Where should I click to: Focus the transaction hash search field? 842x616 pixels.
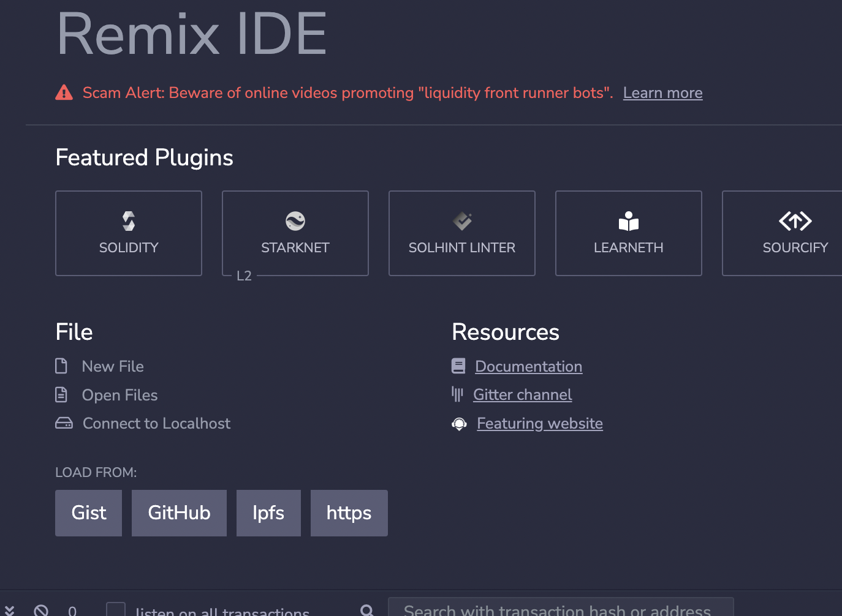[561, 607]
